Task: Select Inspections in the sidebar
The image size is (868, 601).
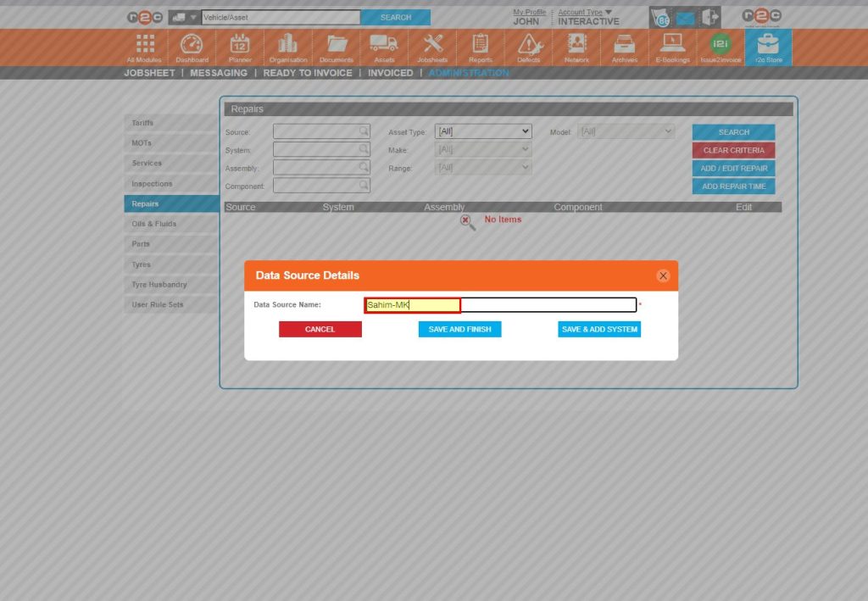Action: (x=171, y=184)
